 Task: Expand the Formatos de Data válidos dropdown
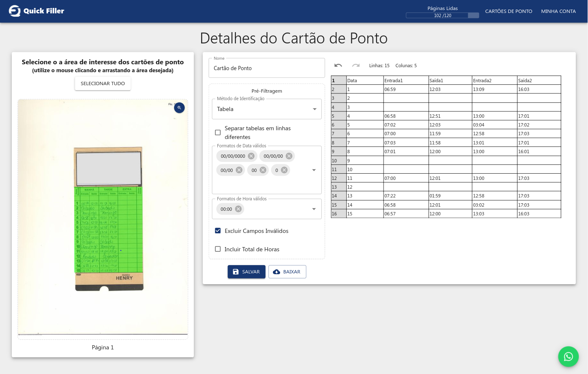pos(314,170)
